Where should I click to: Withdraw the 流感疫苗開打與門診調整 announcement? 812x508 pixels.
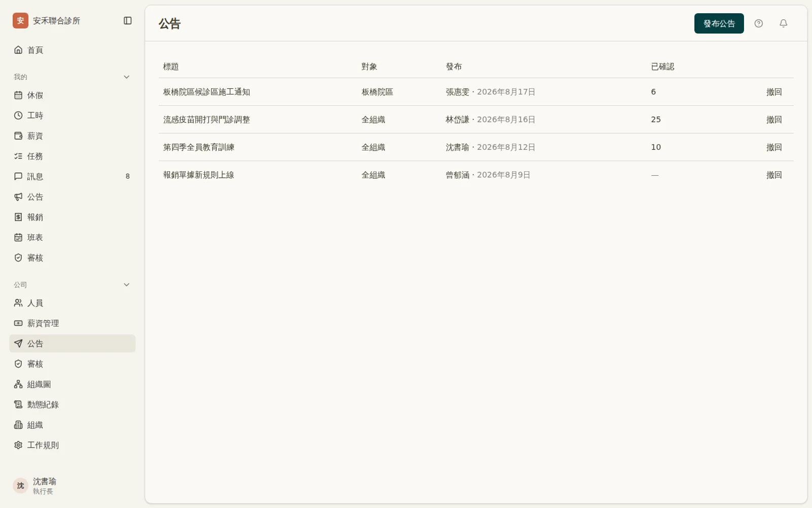[x=773, y=119]
